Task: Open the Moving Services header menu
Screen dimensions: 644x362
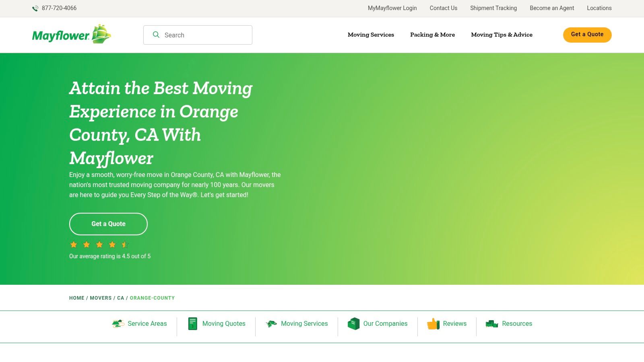Action: click(371, 35)
